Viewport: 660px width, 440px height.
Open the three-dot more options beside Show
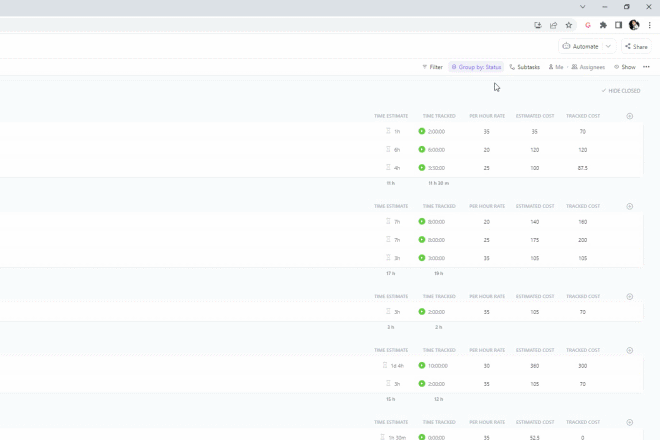coord(646,67)
